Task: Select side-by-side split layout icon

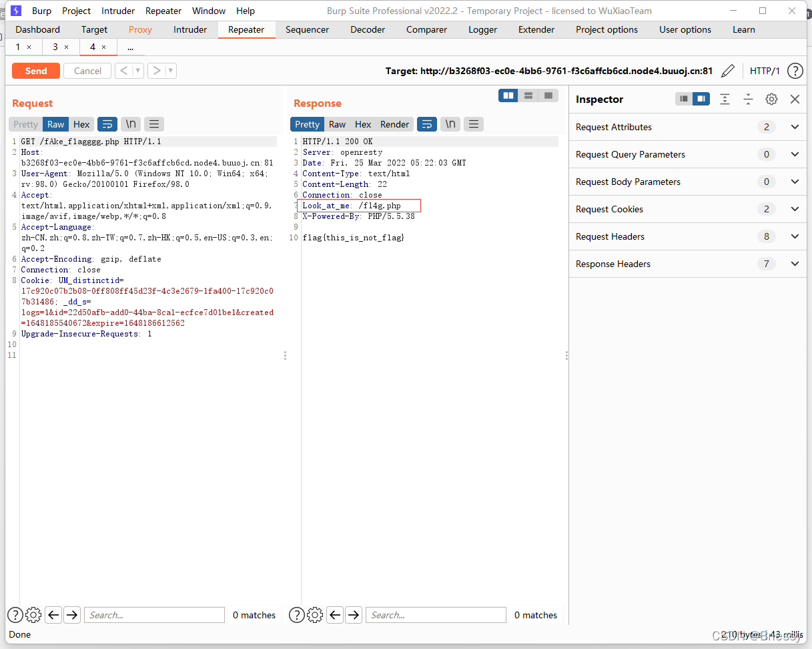Action: [x=508, y=95]
